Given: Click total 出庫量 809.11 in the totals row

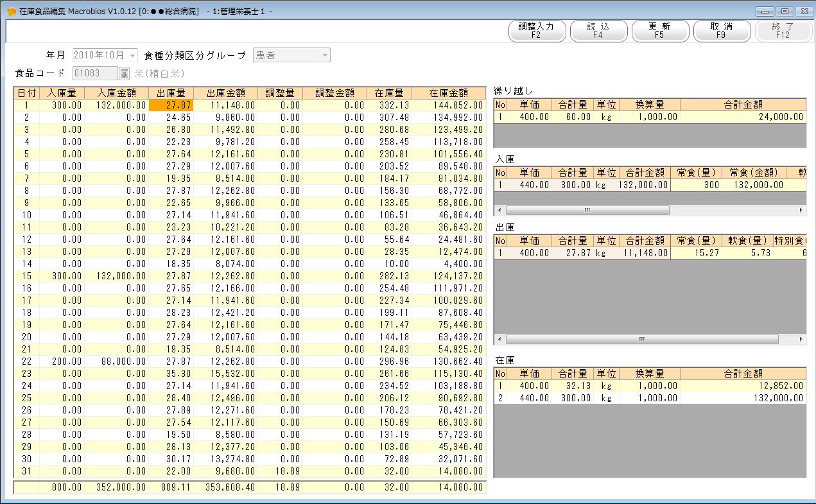Looking at the screenshot, I should 171,487.
